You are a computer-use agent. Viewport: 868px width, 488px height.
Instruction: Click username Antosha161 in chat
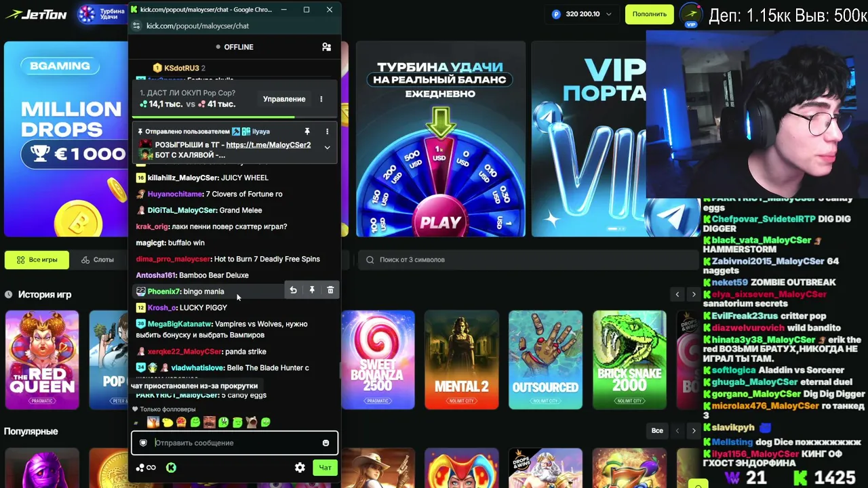coord(156,275)
